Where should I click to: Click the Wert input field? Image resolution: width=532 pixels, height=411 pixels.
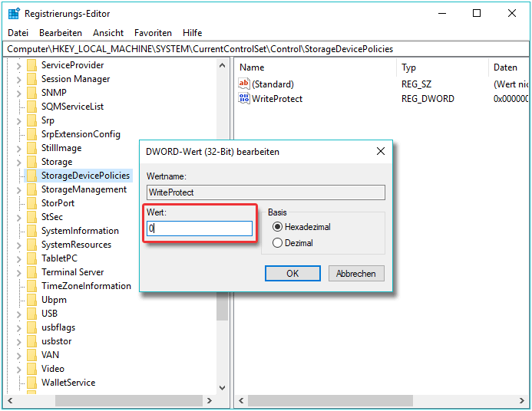click(200, 229)
